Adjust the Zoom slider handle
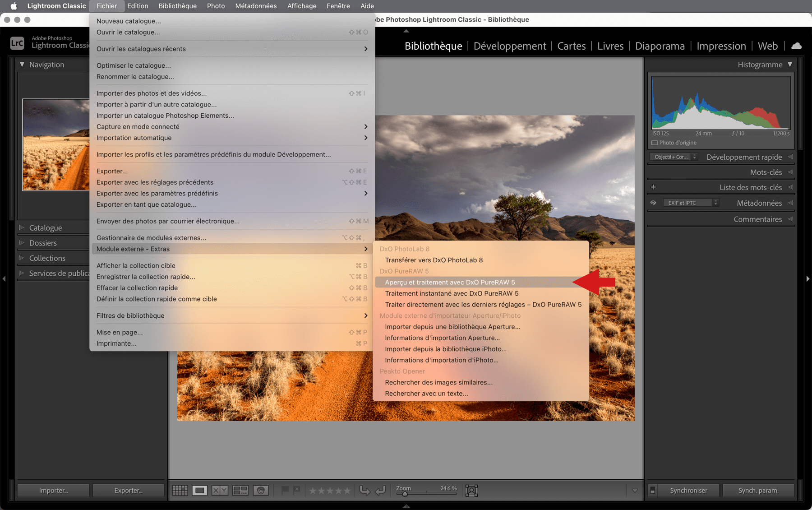The width and height of the screenshot is (812, 510). (x=405, y=494)
